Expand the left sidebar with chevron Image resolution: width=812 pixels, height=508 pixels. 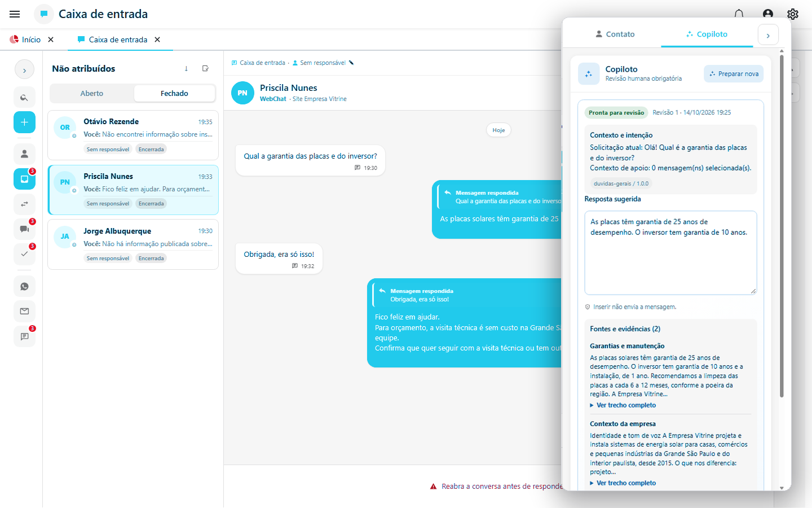click(x=24, y=70)
